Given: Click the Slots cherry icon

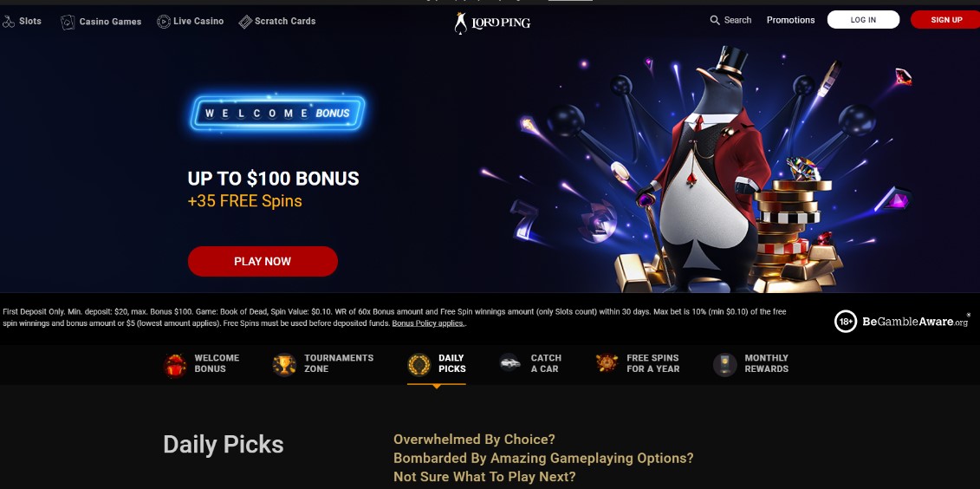Looking at the screenshot, I should click(x=8, y=22).
